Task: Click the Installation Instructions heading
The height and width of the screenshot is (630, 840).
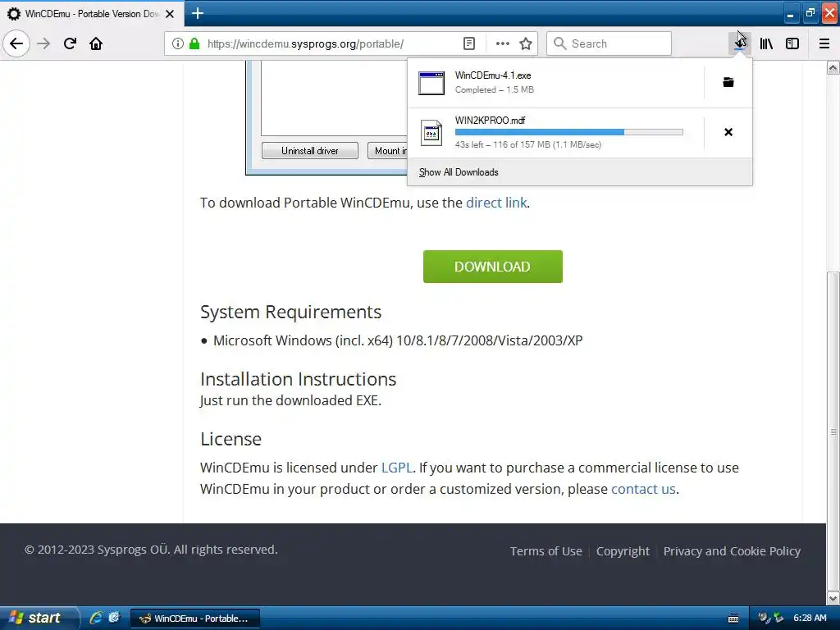Action: [x=299, y=379]
